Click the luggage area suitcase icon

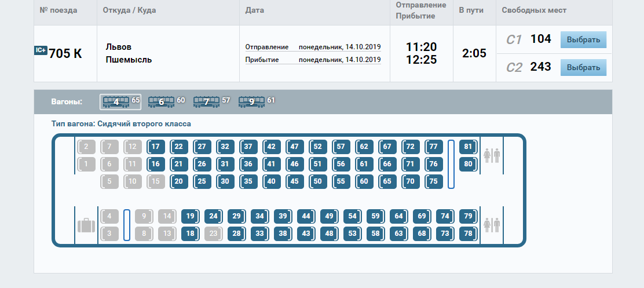(86, 225)
